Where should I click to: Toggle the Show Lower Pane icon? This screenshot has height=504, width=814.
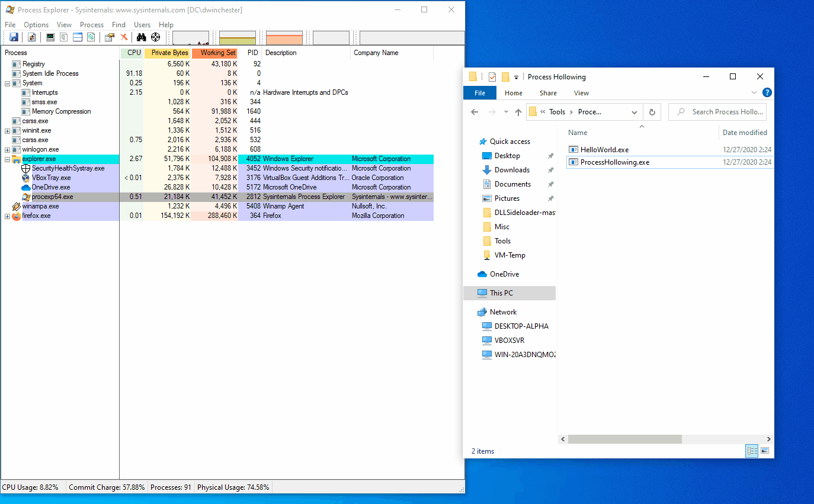click(x=77, y=37)
